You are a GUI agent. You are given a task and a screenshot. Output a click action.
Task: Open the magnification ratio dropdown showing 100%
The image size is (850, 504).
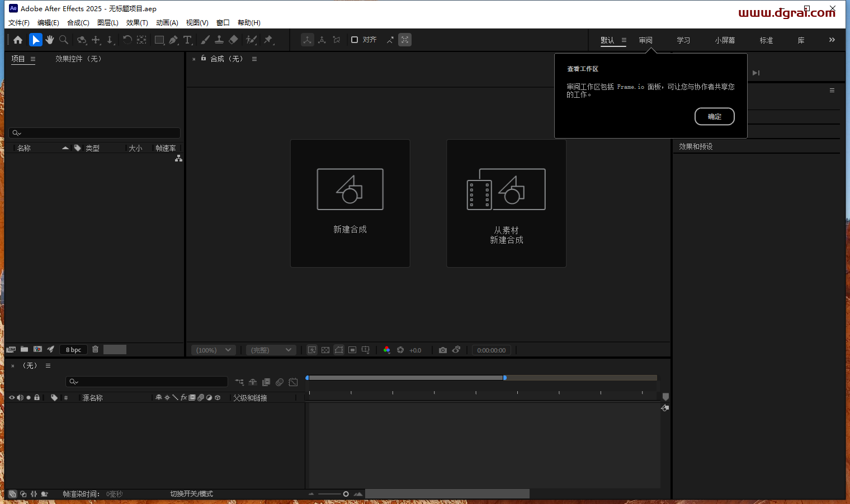coord(213,350)
